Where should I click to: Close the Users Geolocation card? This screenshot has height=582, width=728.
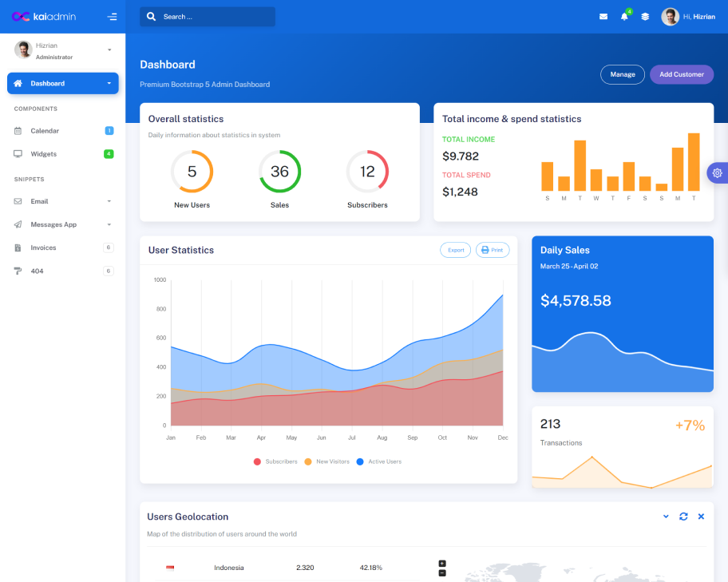click(701, 517)
